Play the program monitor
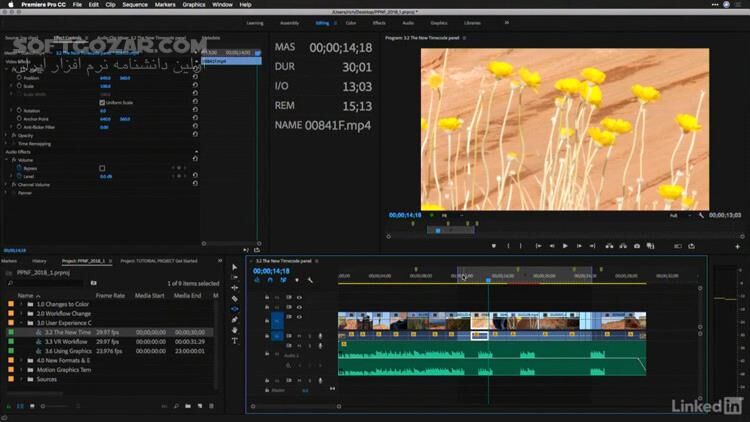The image size is (750, 422). (565, 246)
